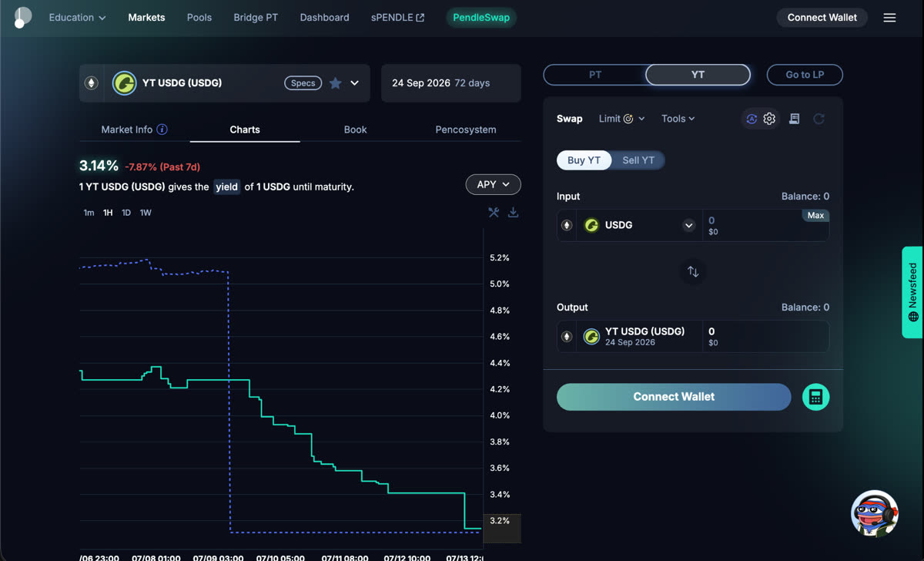Open the chart tools wrench icon

click(494, 213)
